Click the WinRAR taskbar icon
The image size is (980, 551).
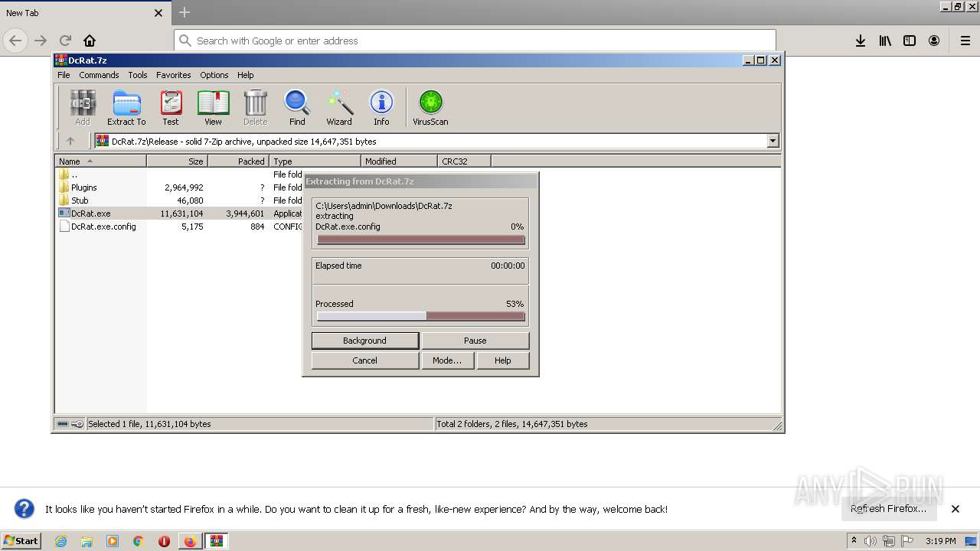pos(217,541)
